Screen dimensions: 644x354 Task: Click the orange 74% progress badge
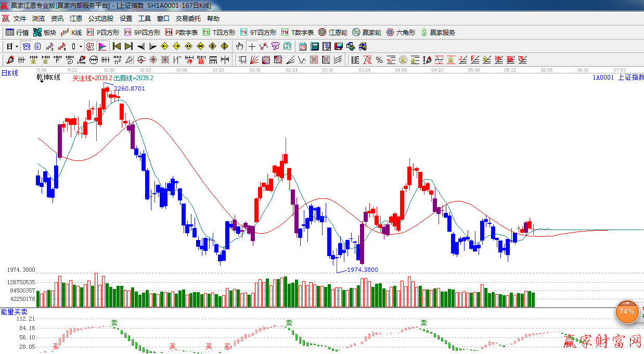(627, 312)
